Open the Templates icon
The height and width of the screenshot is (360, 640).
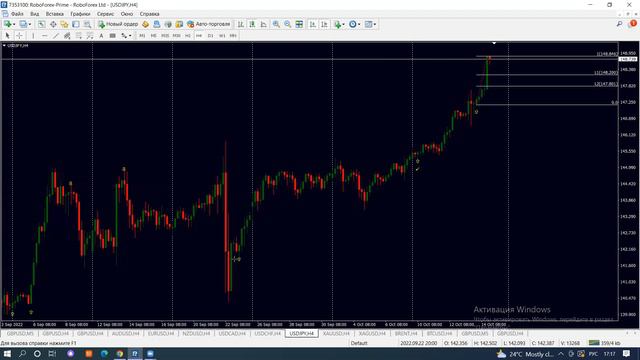[x=368, y=24]
